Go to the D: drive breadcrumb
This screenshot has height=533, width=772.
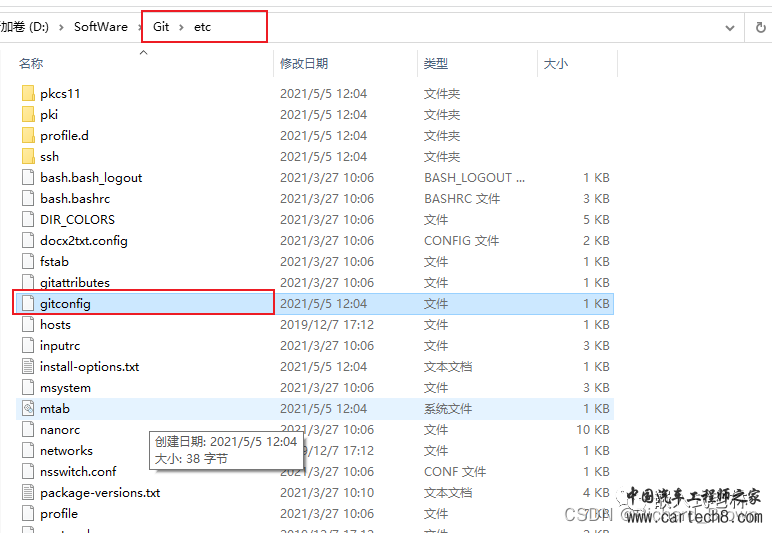25,27
